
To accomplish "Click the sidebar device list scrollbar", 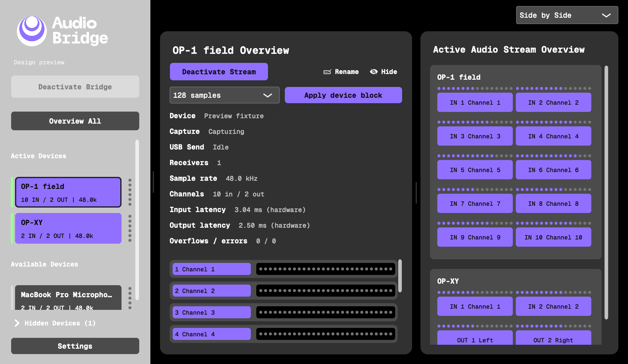I will pos(137,220).
